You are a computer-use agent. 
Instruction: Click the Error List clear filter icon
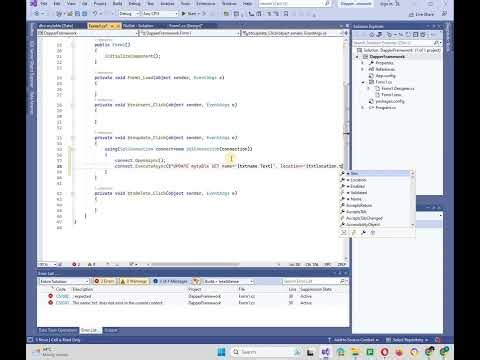tap(196, 281)
